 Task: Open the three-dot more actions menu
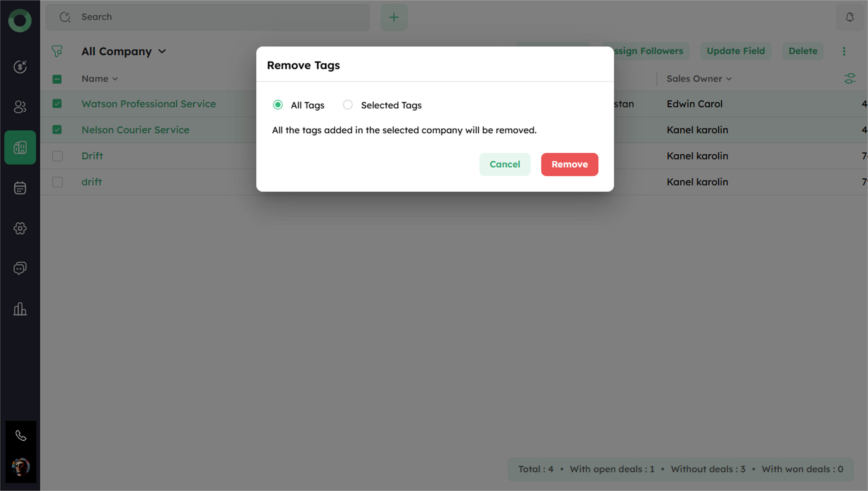click(x=844, y=51)
